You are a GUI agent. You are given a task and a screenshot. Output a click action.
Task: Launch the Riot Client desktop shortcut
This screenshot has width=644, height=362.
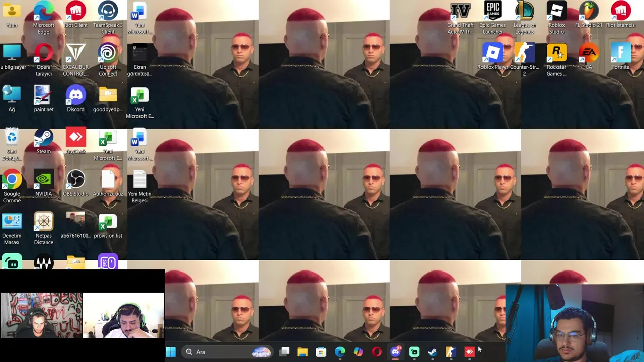coord(75,15)
